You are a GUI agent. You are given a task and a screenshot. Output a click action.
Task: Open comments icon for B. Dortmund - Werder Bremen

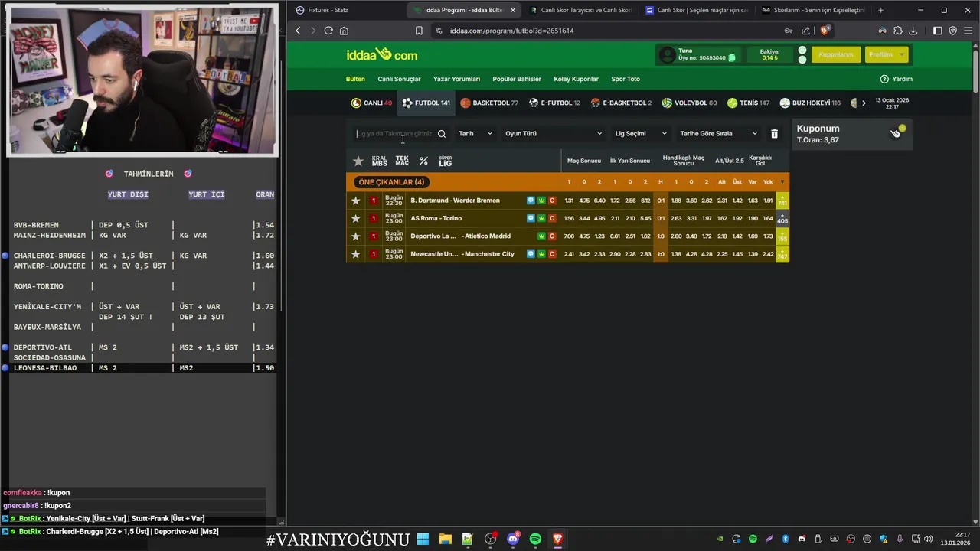point(531,201)
